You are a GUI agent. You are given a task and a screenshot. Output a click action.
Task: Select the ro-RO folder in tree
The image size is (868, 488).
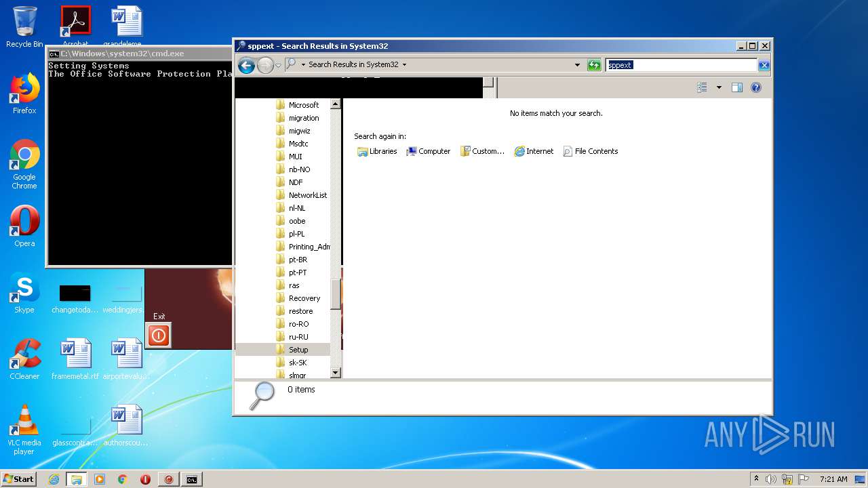tap(292, 324)
